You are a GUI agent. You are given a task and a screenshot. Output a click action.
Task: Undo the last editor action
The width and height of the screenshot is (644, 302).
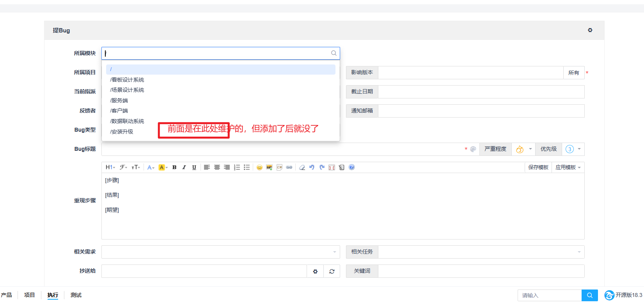[x=312, y=167]
